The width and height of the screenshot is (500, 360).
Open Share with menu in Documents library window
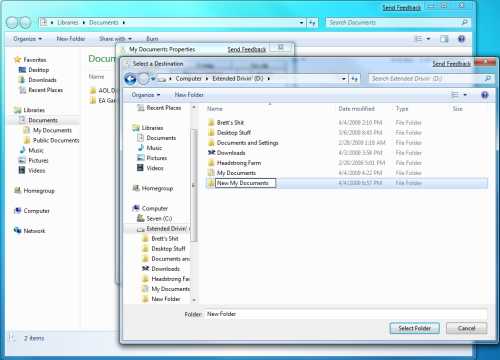click(x=115, y=39)
